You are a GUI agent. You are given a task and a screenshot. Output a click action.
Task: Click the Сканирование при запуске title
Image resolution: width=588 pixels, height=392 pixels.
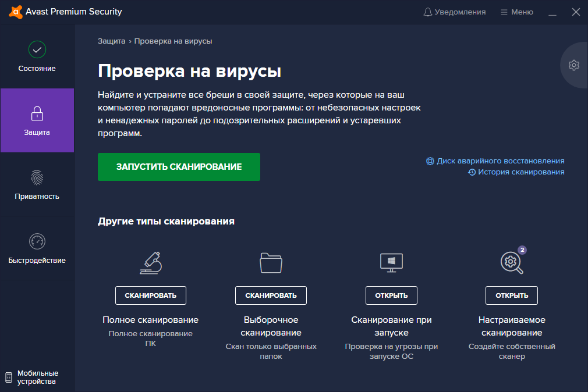[391, 326]
